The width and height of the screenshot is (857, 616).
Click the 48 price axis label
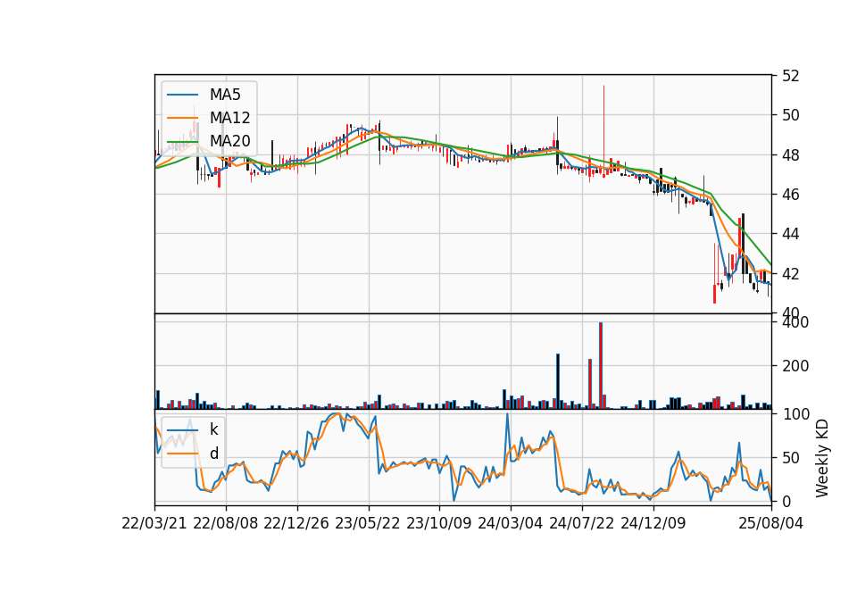pyautogui.click(x=790, y=155)
